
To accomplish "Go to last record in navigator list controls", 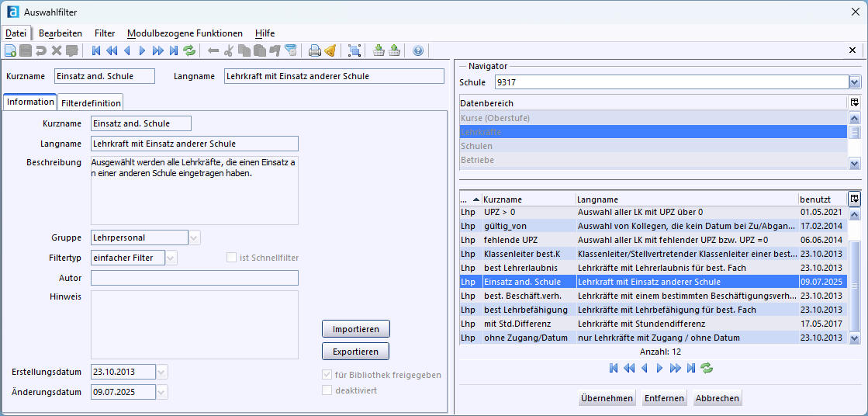I will 691,368.
